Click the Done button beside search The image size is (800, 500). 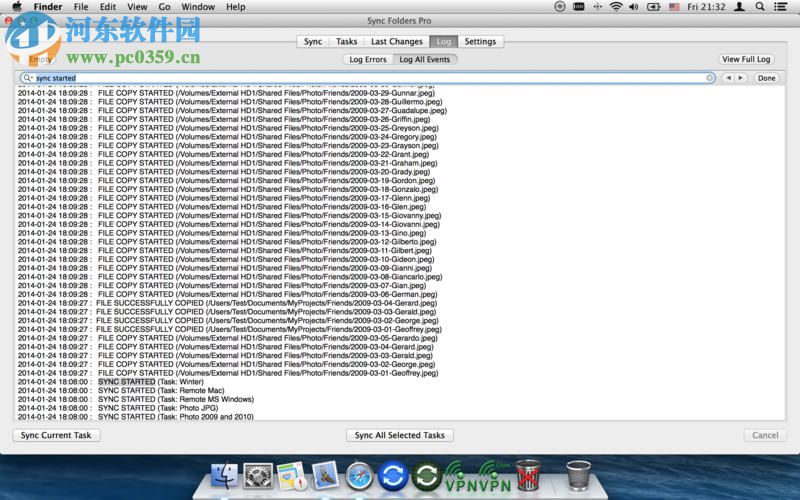766,78
